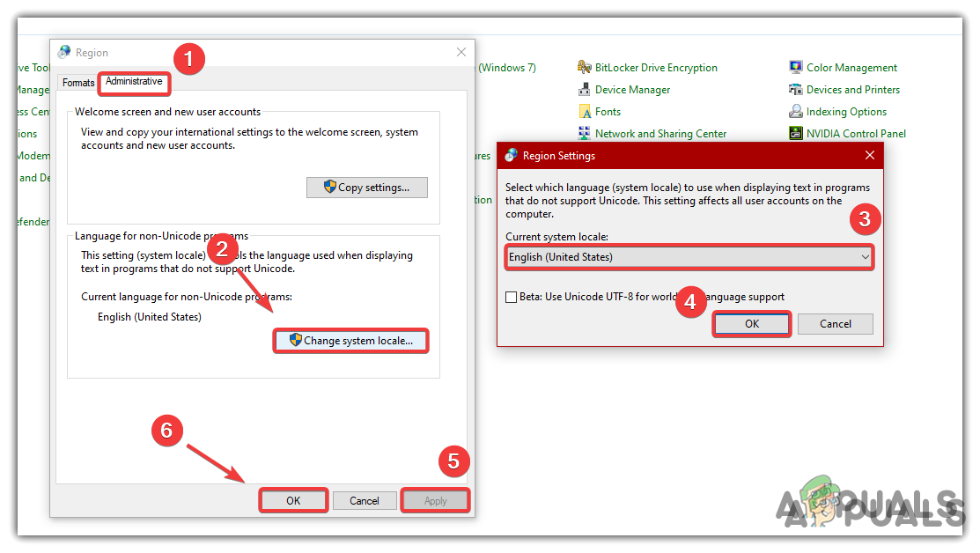Click Cancel in Region Settings dialog
The height and width of the screenshot is (553, 980).
click(x=835, y=324)
